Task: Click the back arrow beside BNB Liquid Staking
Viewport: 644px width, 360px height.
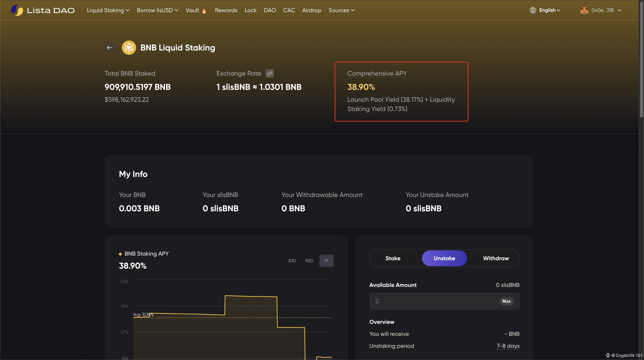Action: coord(109,48)
